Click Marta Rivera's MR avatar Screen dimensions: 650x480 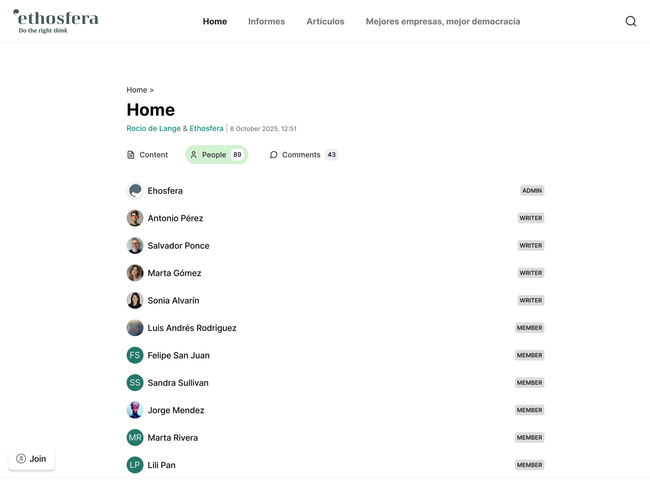click(x=135, y=438)
